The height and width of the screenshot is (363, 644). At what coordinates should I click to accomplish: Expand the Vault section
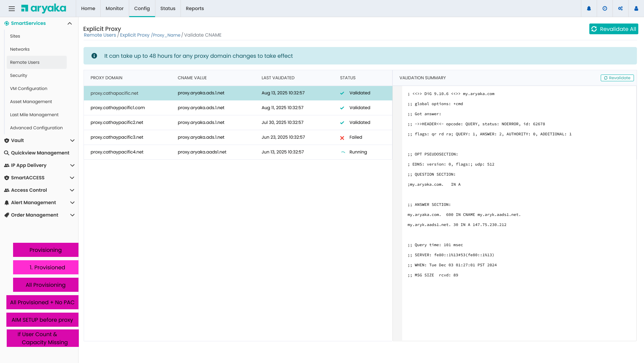tap(72, 140)
